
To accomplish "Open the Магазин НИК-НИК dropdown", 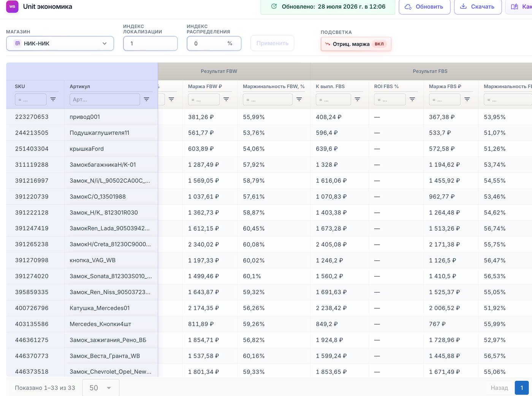I will pos(60,43).
